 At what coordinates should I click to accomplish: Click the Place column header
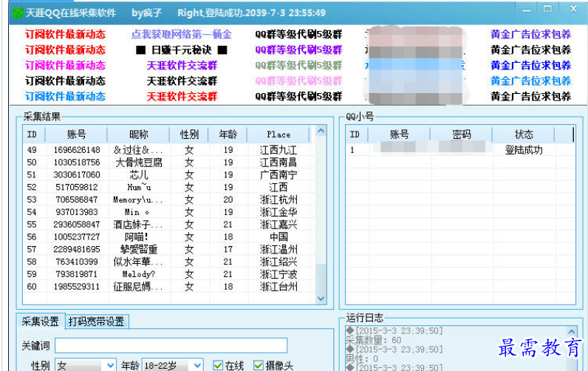tap(278, 135)
